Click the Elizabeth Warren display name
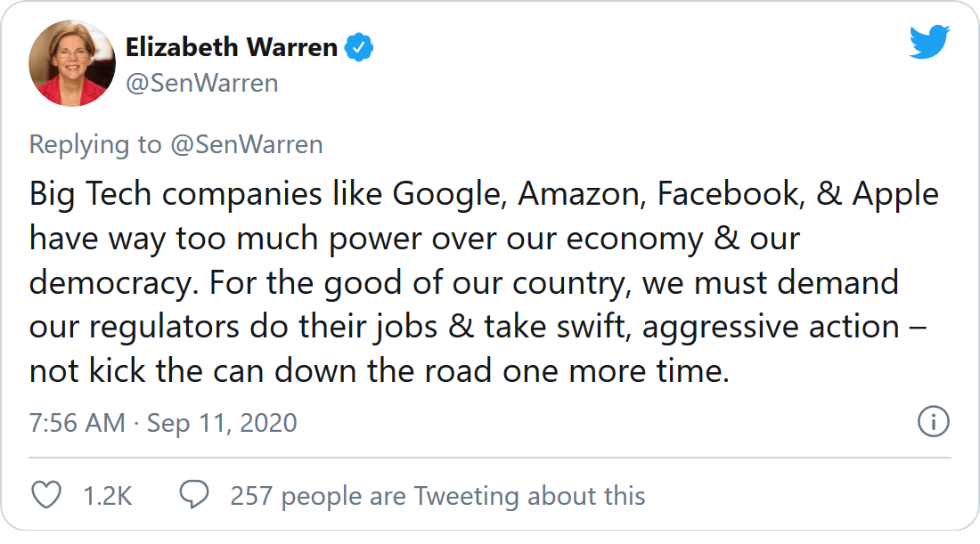Viewport: 980px width, 544px height. tap(232, 48)
